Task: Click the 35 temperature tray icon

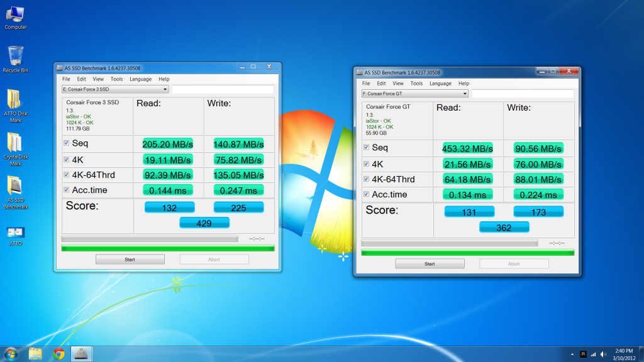Action: 583,354
